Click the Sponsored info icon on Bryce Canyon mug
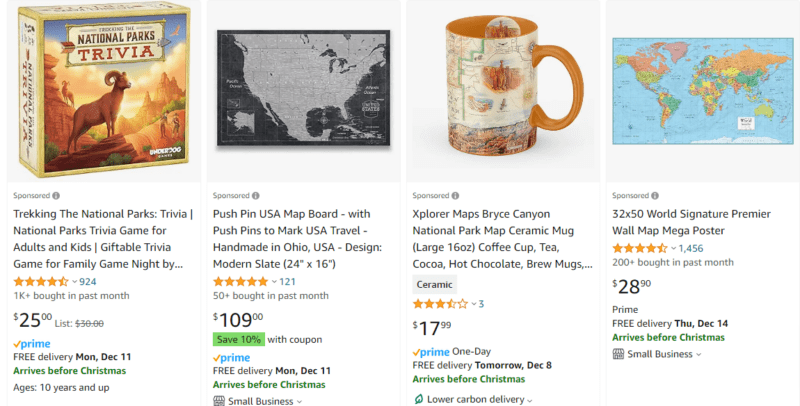800x406 pixels. coord(456,196)
